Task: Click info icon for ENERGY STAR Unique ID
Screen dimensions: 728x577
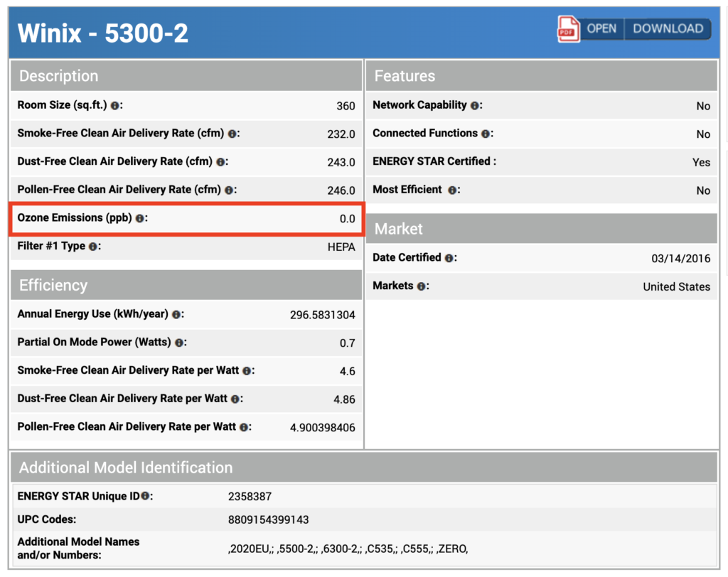Action: click(x=145, y=497)
